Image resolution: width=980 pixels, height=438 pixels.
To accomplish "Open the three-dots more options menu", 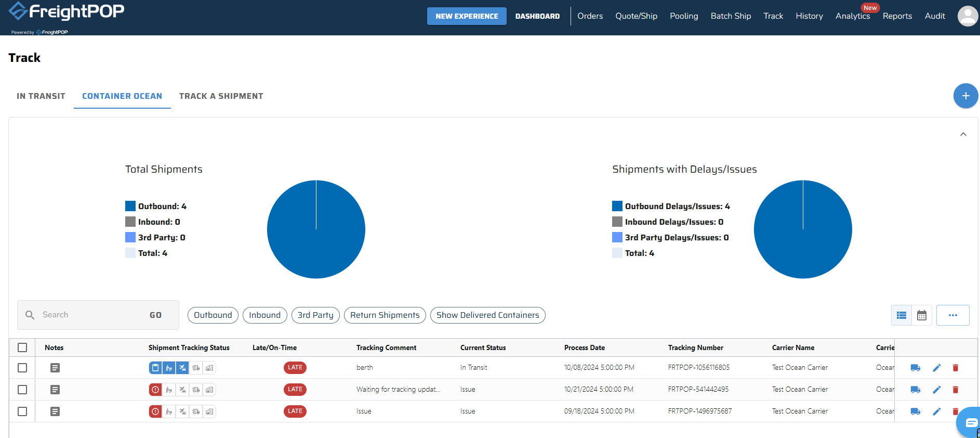I will pos(953,315).
